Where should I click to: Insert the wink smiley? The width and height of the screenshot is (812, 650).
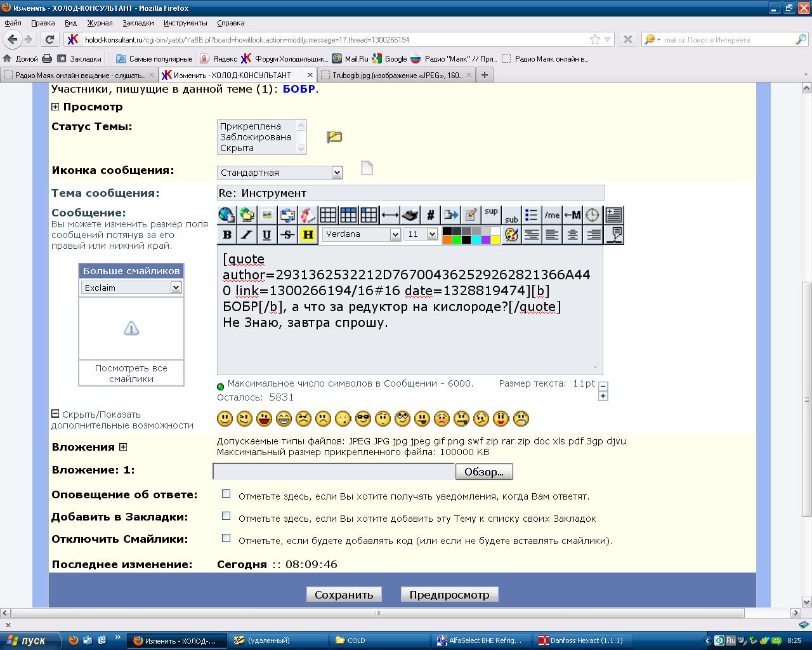[x=244, y=419]
